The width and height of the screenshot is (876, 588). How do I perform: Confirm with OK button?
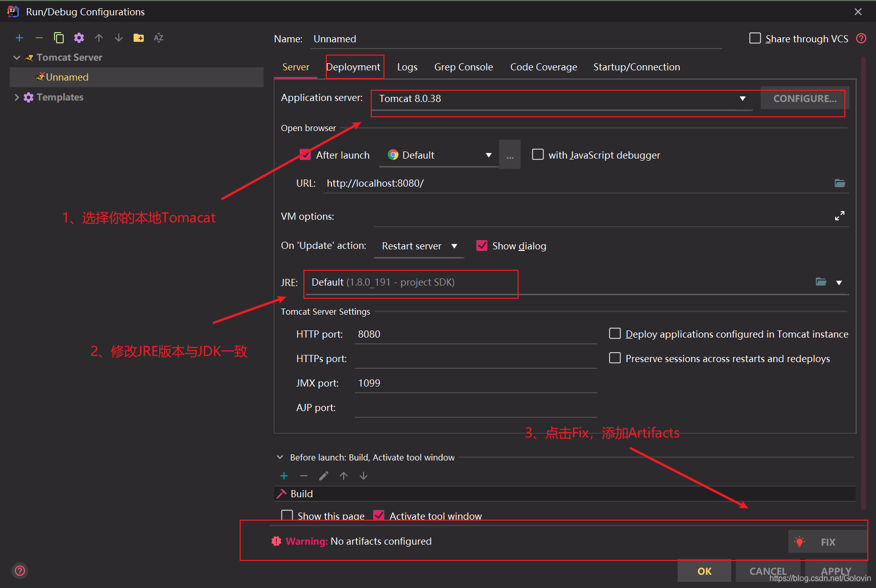click(704, 571)
